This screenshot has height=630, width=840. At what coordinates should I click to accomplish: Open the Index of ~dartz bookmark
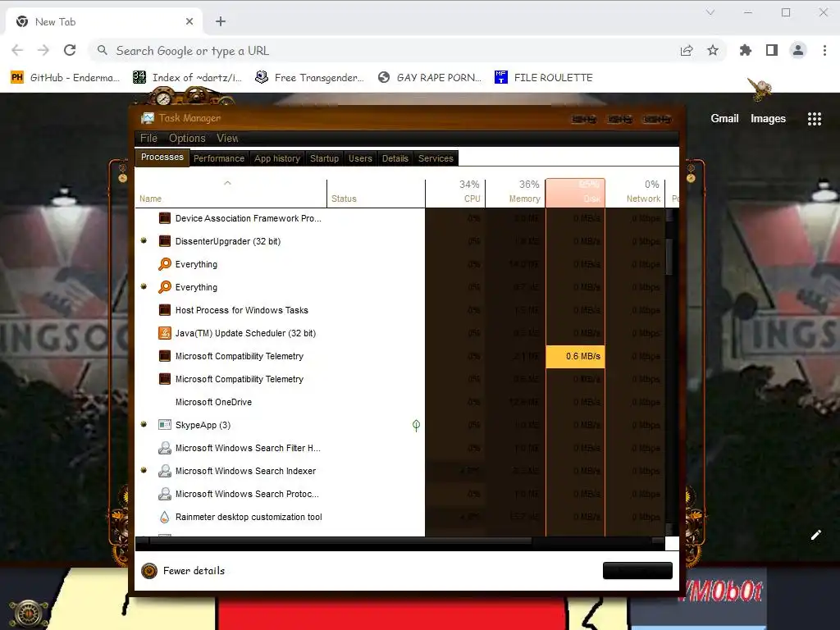tap(188, 78)
